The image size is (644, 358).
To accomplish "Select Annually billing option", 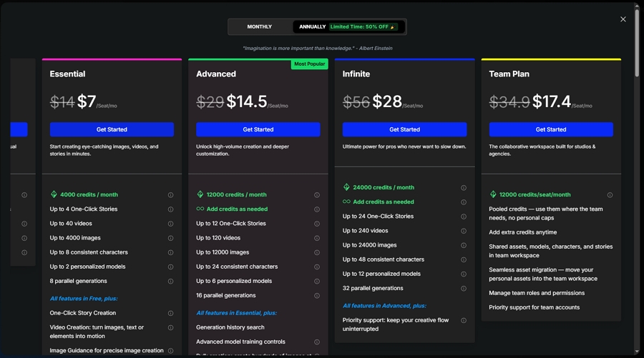I will [312, 27].
